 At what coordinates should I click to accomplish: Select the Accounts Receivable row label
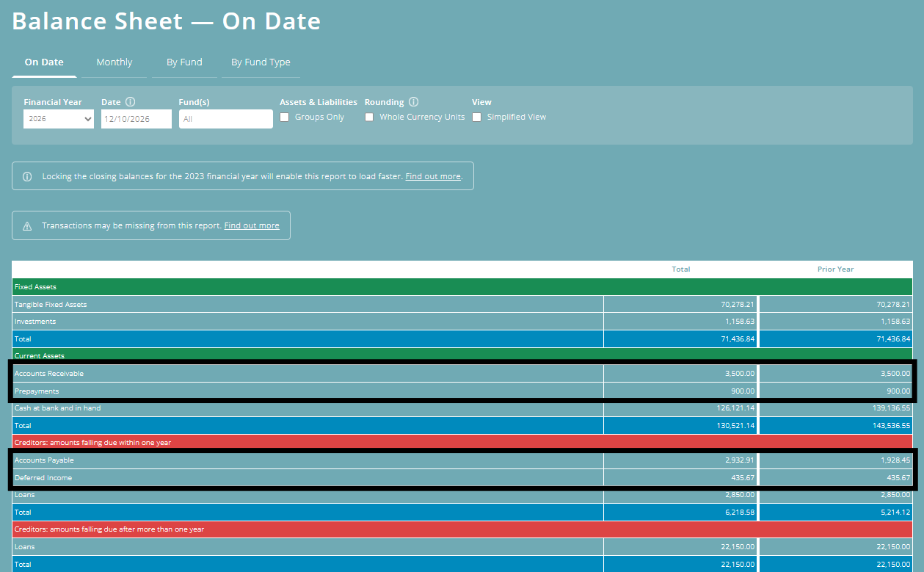tap(49, 374)
